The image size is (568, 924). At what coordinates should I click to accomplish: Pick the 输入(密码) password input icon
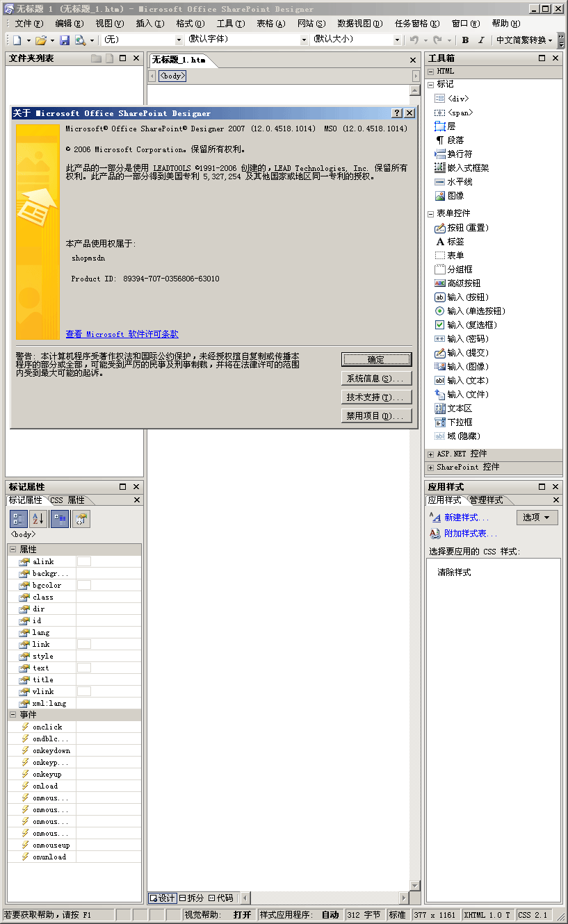[x=439, y=339]
